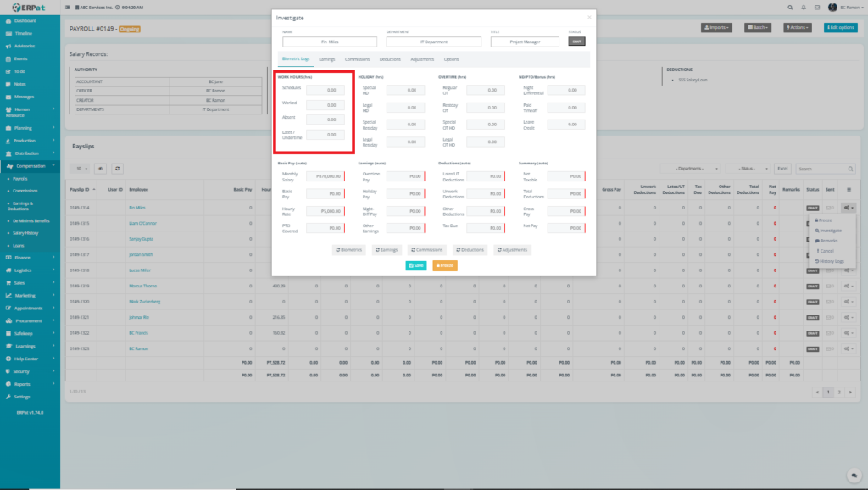This screenshot has height=490, width=868.
Task: Switch to the Earnings tab
Action: tap(327, 59)
